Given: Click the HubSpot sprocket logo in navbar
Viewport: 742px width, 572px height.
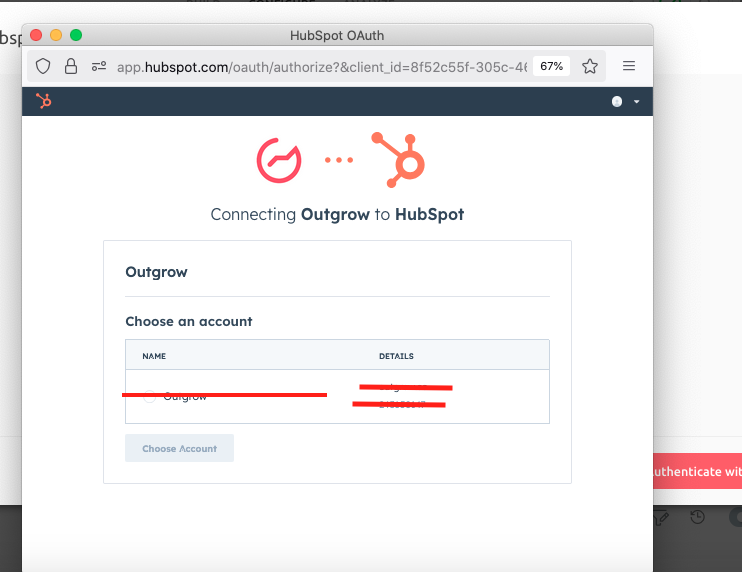Looking at the screenshot, I should click(x=44, y=101).
